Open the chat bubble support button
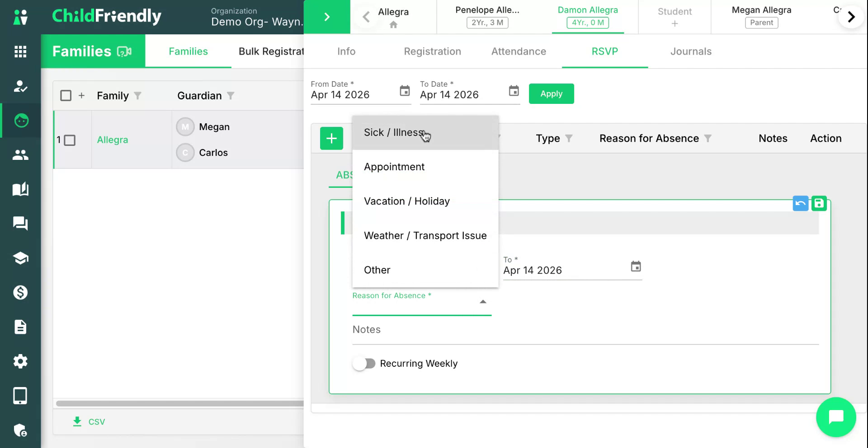This screenshot has height=448, width=868. tap(836, 417)
